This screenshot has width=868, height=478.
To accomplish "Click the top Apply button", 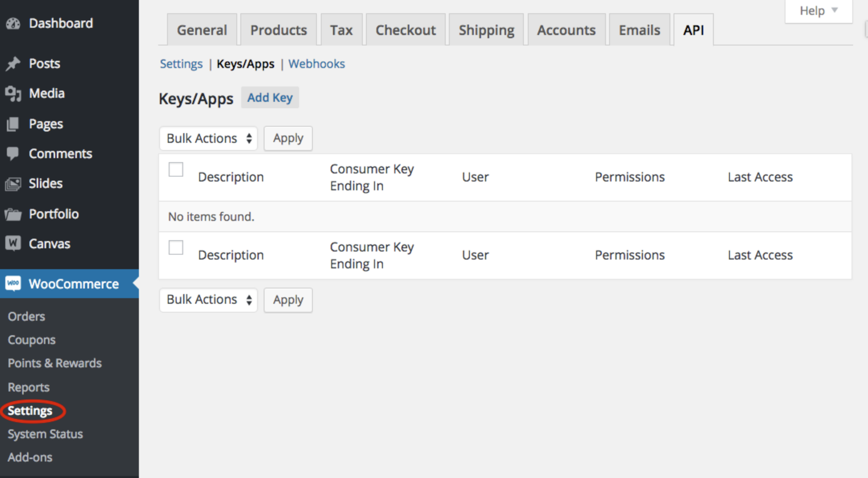I will click(288, 138).
